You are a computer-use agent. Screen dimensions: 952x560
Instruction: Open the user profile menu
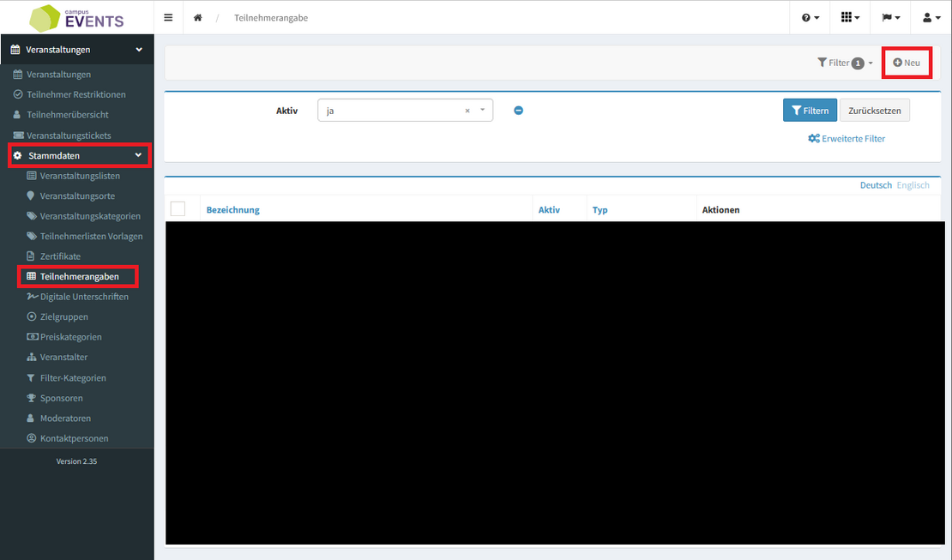point(931,17)
